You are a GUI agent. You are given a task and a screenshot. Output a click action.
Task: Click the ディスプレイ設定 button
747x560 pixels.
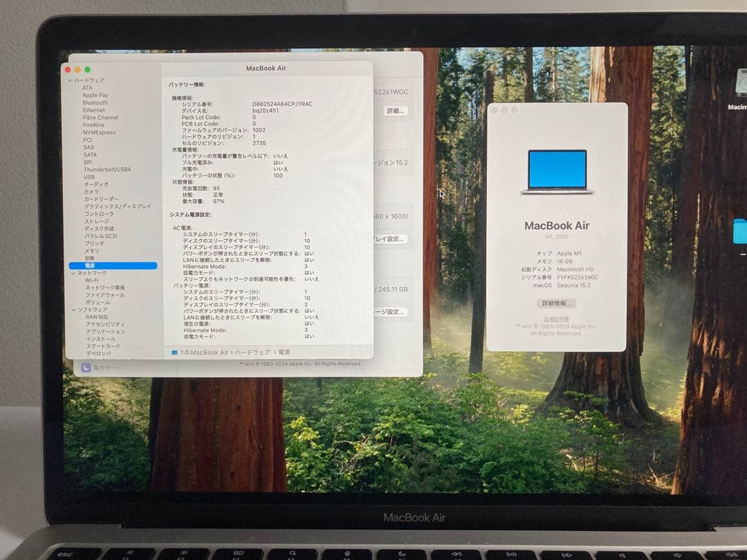tap(396, 239)
